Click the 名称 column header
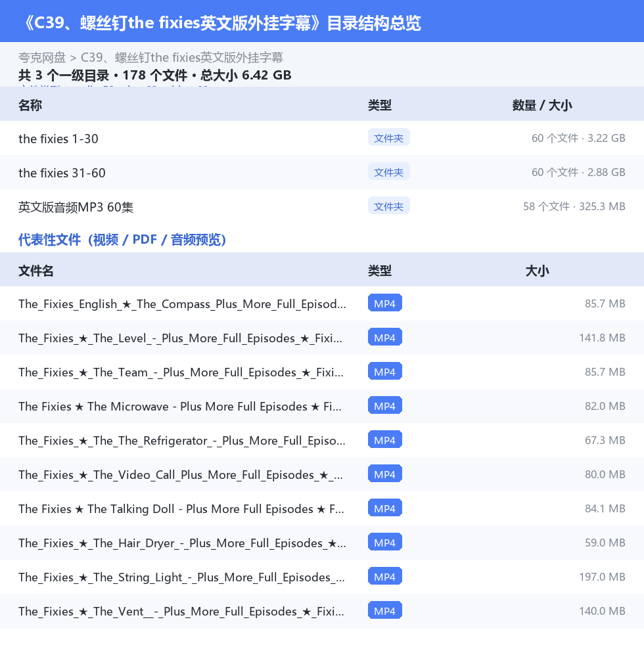 pos(30,105)
